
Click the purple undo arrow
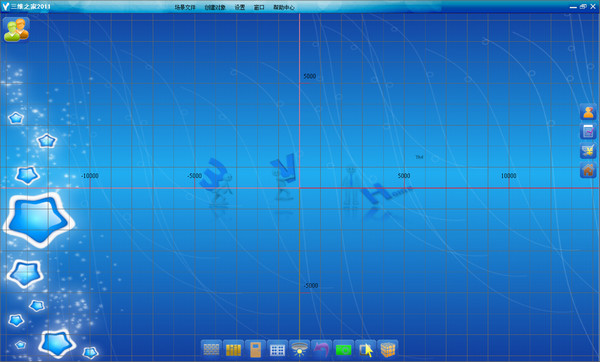point(321,349)
